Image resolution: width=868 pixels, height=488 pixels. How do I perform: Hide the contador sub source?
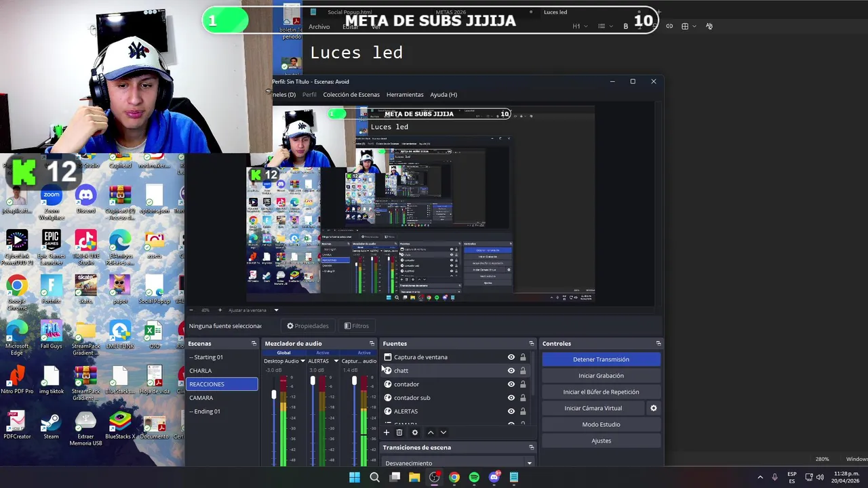tap(511, 398)
